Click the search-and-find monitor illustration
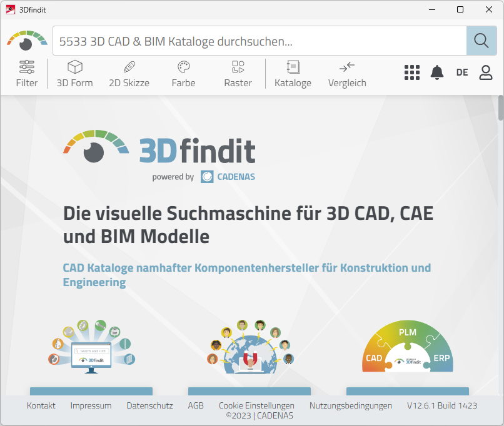 pyautogui.click(x=91, y=347)
